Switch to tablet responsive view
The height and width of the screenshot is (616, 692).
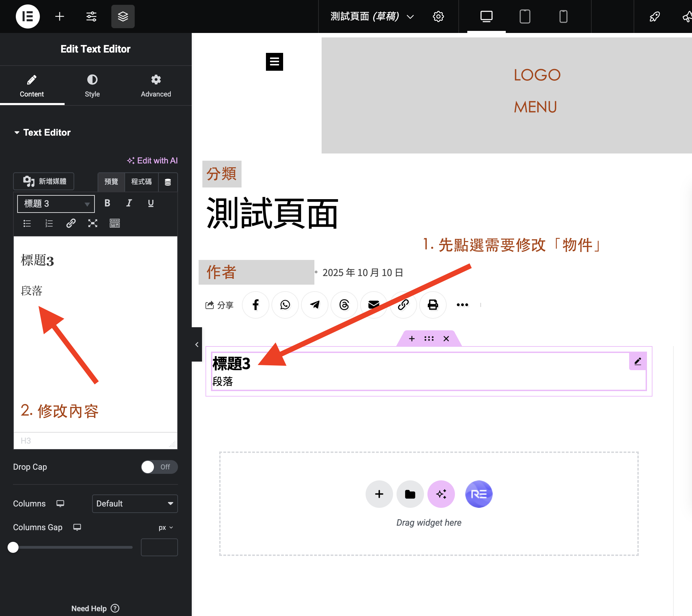525,16
